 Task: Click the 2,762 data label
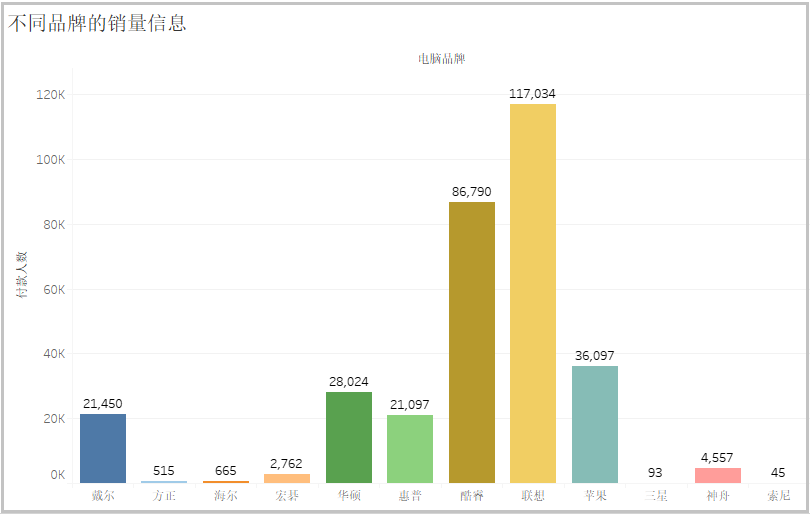[x=286, y=464]
